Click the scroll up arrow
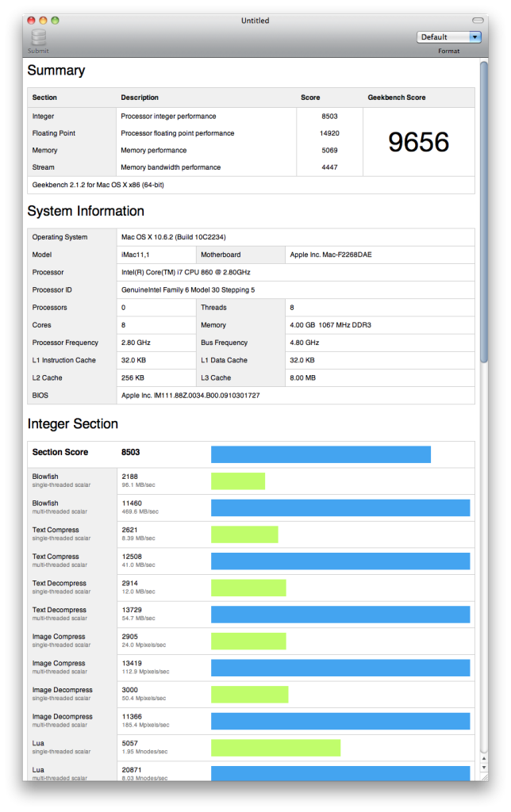 (x=483, y=758)
